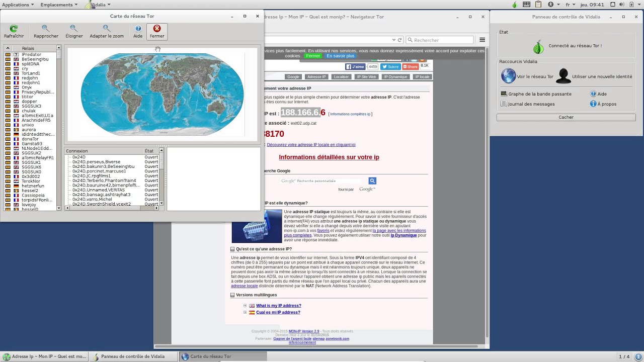Close the Tor map with Fermer
This screenshot has width=644, height=362.
[x=157, y=32]
